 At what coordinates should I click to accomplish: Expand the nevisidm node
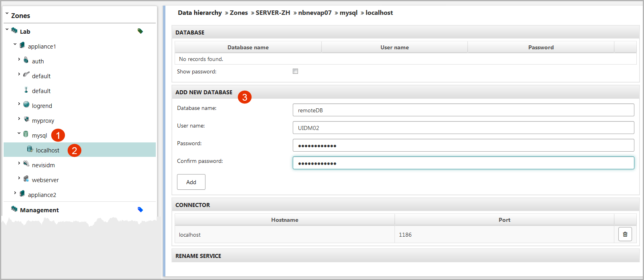coord(19,163)
